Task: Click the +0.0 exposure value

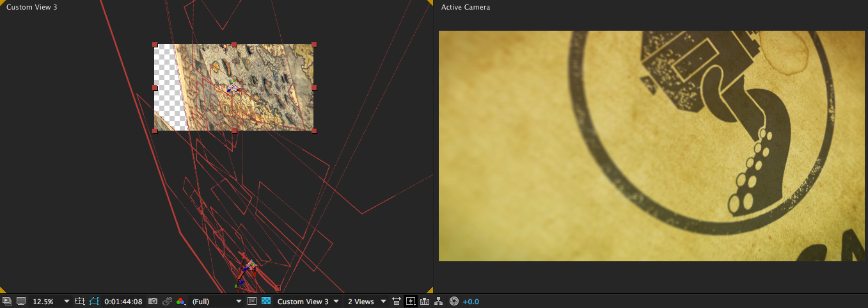Action: [471, 302]
